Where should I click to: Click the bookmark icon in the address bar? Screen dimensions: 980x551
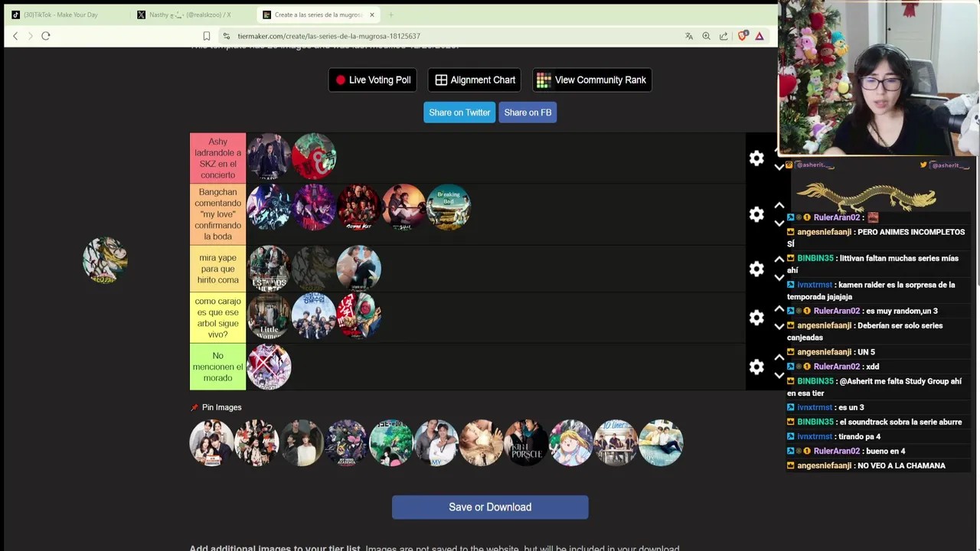pyautogui.click(x=207, y=36)
